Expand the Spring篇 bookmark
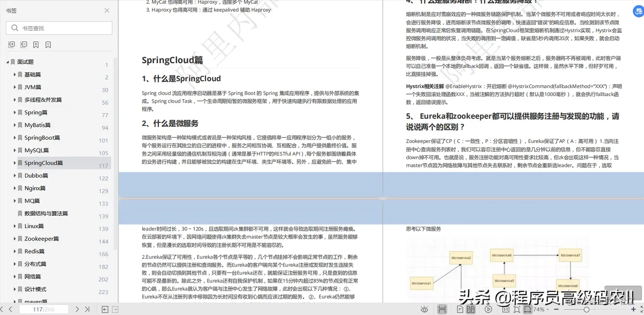The image size is (644, 315). pos(15,112)
